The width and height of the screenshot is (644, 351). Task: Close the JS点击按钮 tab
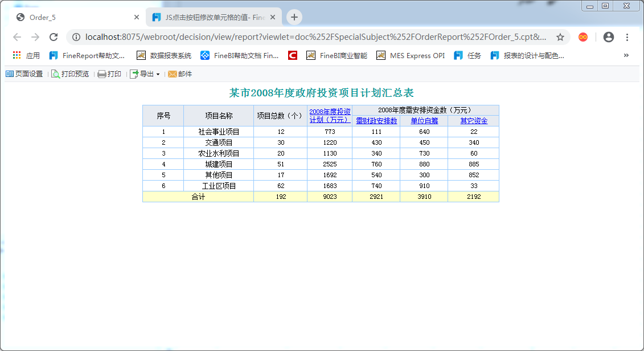273,17
